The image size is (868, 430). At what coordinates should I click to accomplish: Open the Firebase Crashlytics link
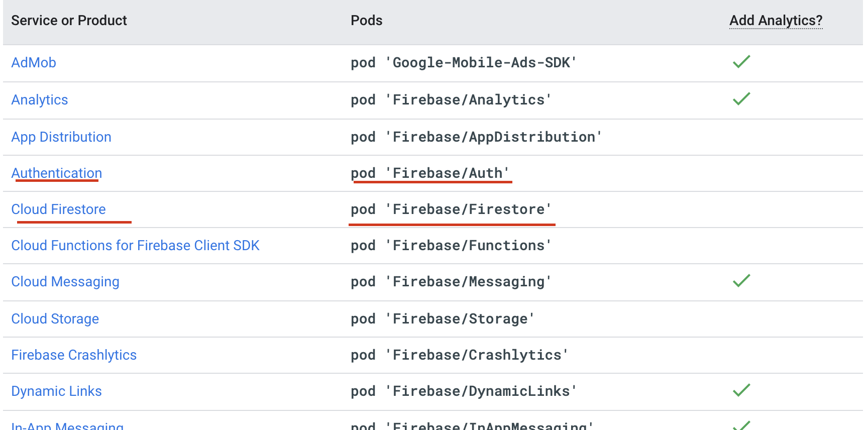pyautogui.click(x=74, y=355)
